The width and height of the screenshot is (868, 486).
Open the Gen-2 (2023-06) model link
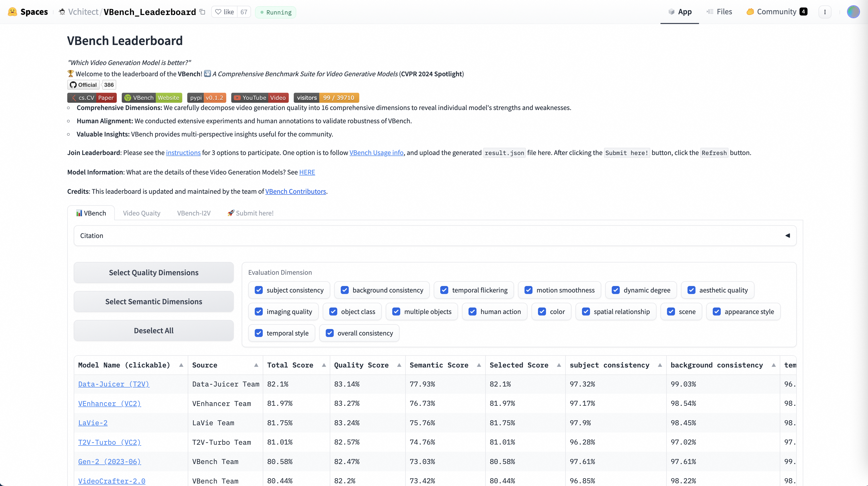[109, 462]
